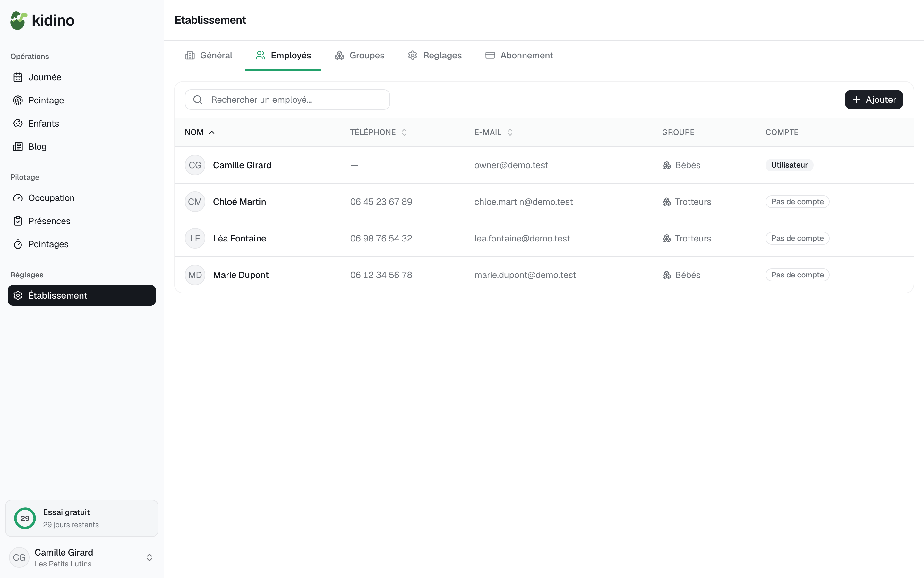Click the people icon on the Employés tab

pos(261,56)
